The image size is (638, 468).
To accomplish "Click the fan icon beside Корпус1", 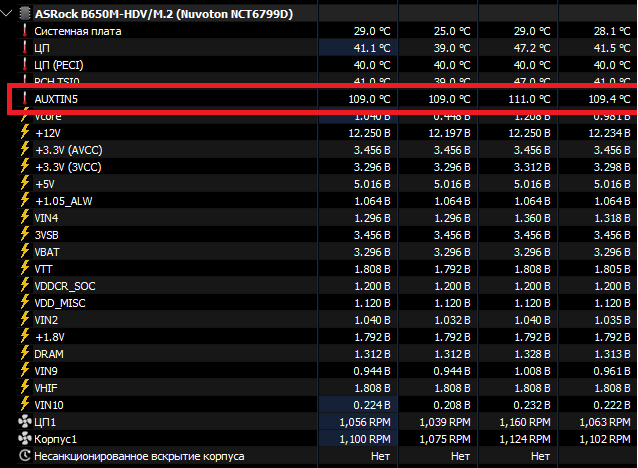I will [x=25, y=439].
